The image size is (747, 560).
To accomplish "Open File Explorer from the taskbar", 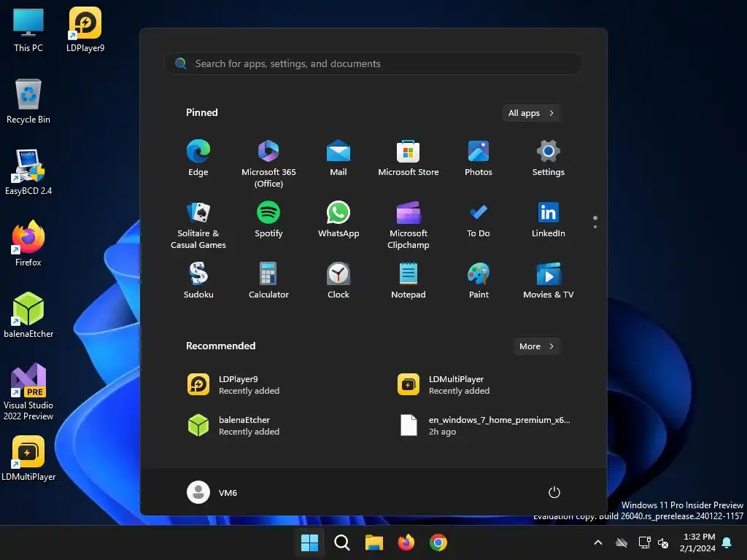I will coord(374,542).
